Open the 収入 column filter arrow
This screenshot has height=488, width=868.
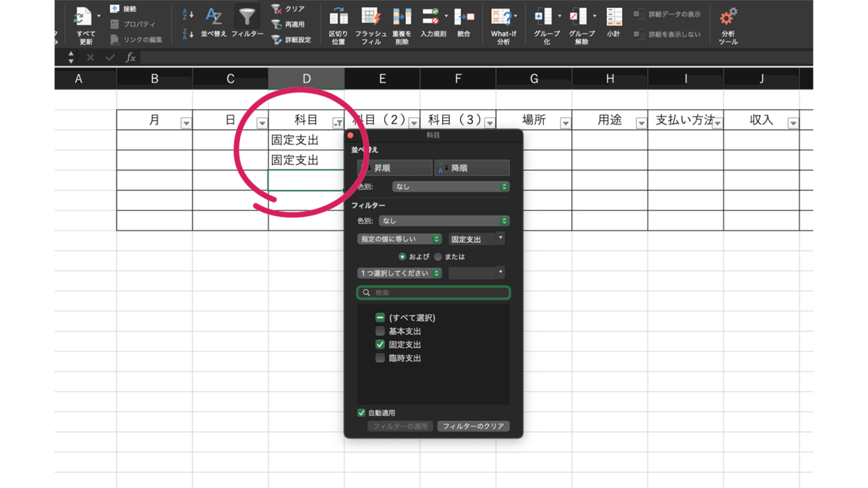793,124
